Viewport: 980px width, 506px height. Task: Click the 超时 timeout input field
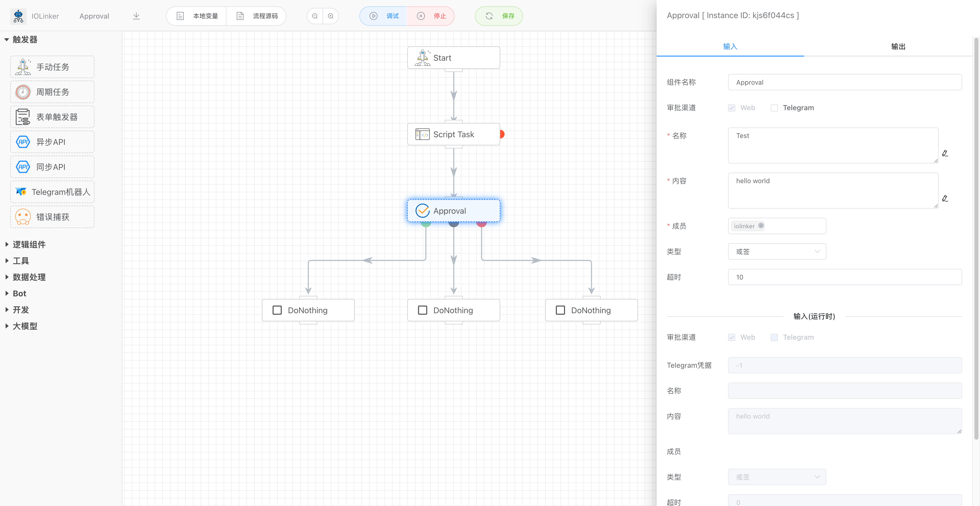[x=844, y=277]
